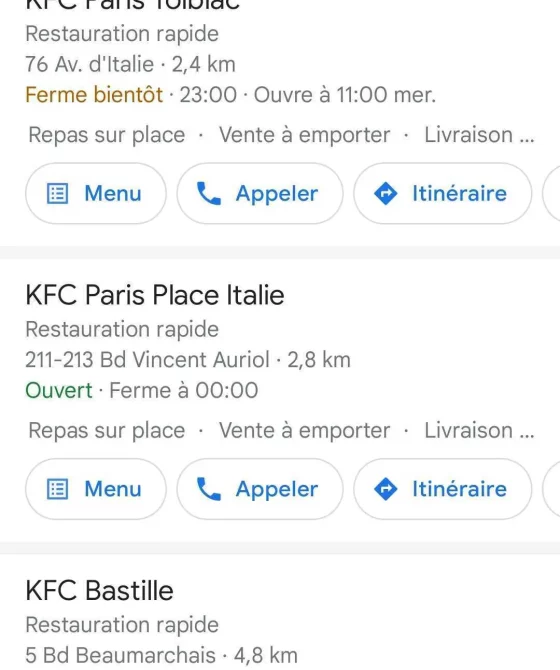The image size is (560, 670).
Task: Select address 5 Bd Beaumarchais
Action: (120, 655)
